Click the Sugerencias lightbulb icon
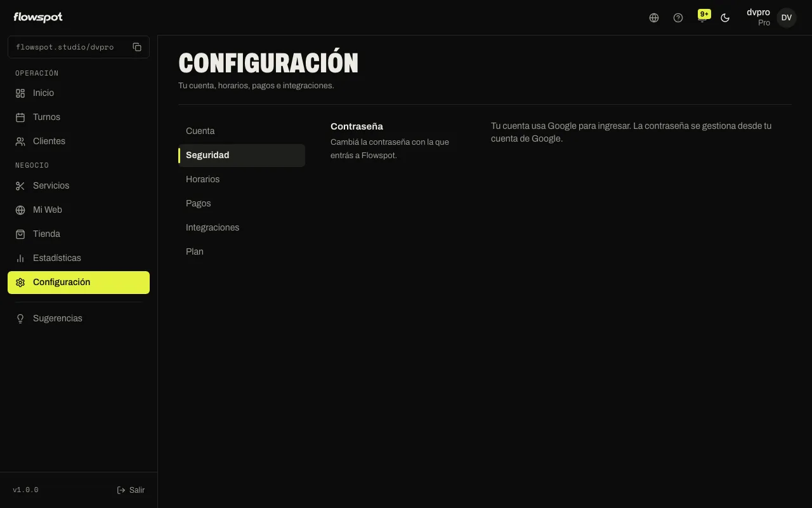The height and width of the screenshot is (508, 812). (x=20, y=319)
